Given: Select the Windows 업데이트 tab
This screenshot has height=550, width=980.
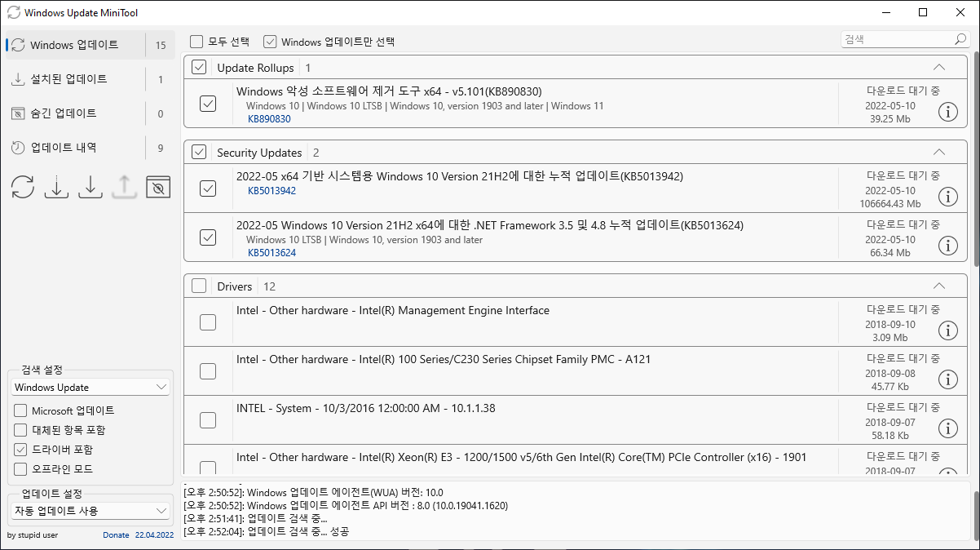Looking at the screenshot, I should point(90,45).
